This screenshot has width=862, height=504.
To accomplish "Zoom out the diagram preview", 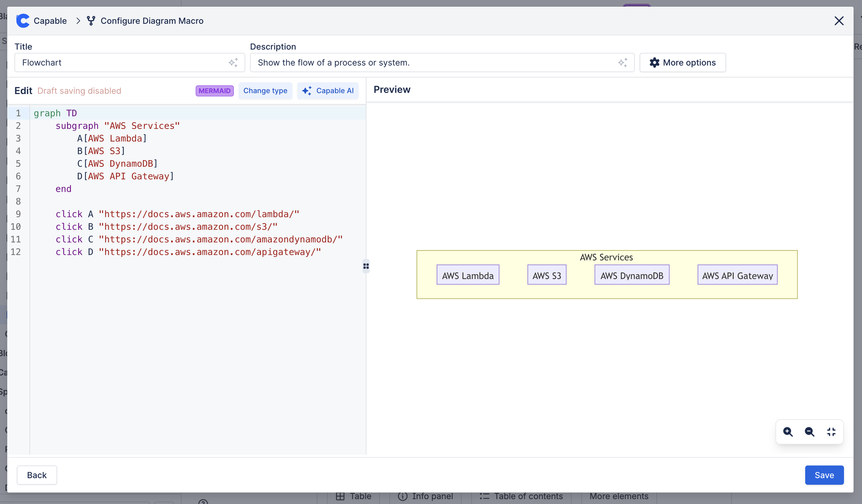I will 810,432.
